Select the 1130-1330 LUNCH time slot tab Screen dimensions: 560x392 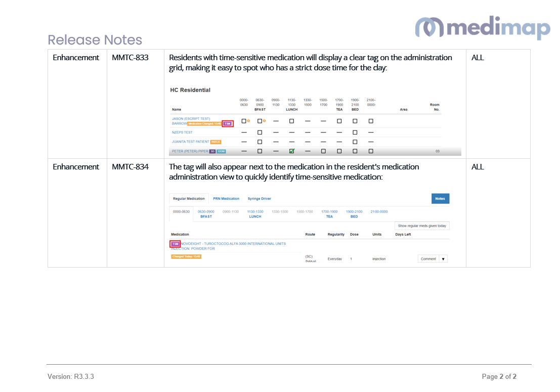pos(255,214)
